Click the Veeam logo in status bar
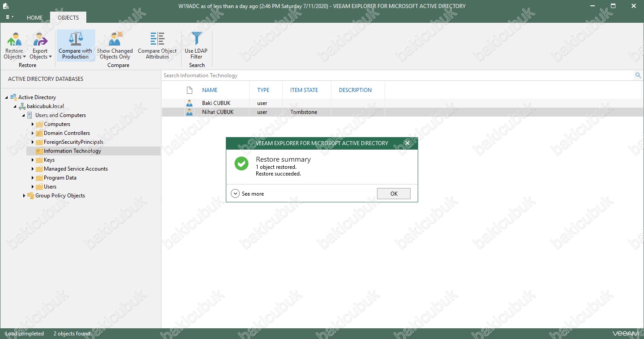Image resolution: width=644 pixels, height=339 pixels. [x=626, y=333]
